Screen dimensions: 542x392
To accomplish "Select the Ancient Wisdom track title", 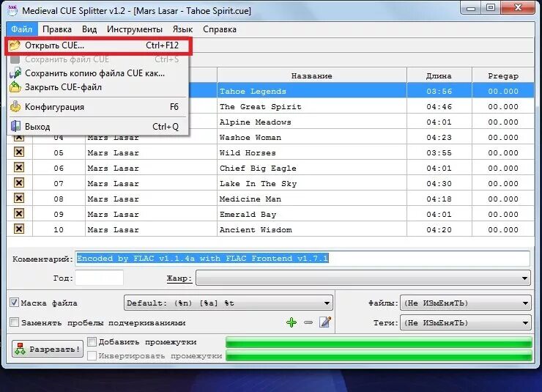I will [256, 229].
